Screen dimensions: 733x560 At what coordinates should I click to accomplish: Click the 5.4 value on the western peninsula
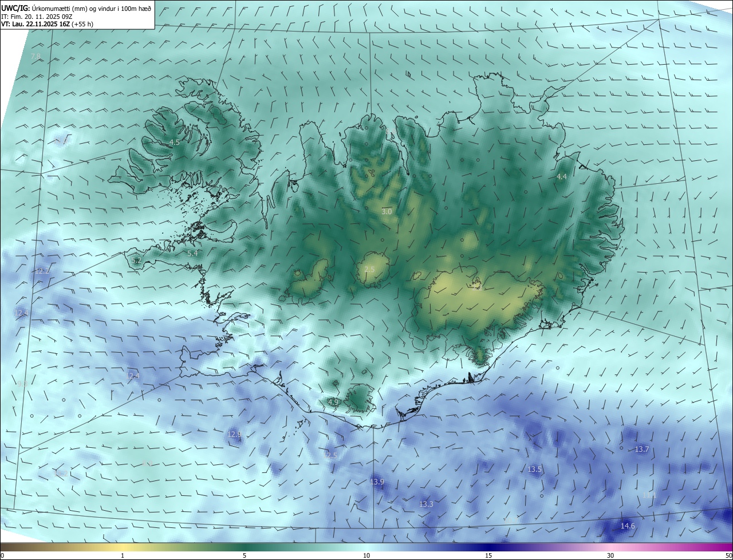192,253
